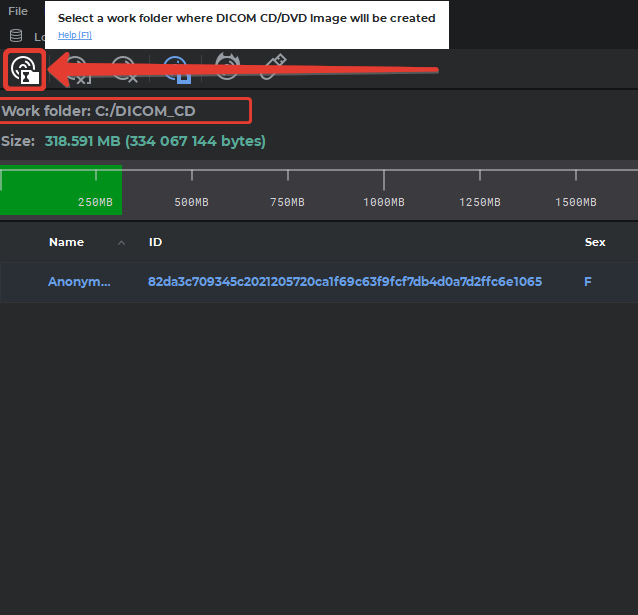638x615 pixels.
Task: Click the disc icon with plain x mark
Action: (x=125, y=69)
